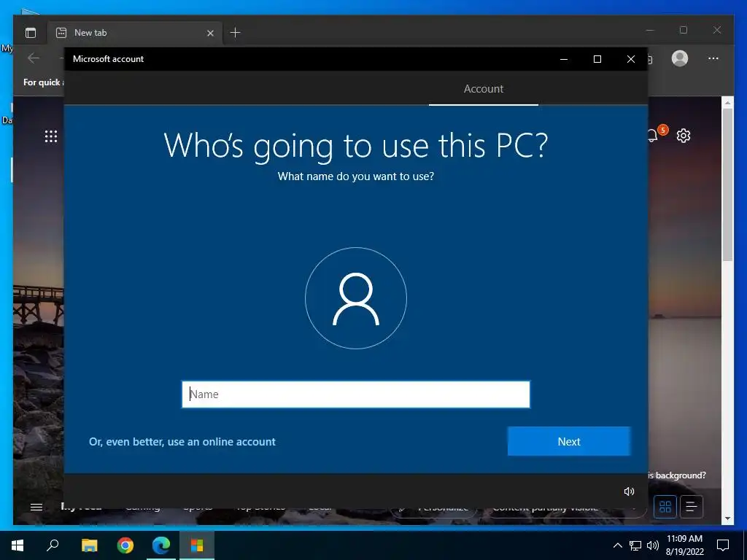747x560 pixels.
Task: Click the user avatar circle icon
Action: point(356,298)
